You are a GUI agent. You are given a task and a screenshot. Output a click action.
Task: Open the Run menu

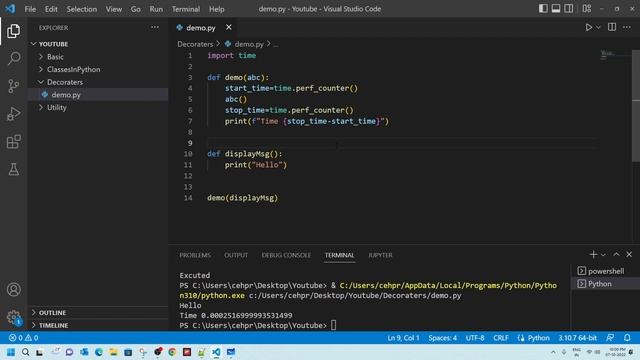[156, 9]
